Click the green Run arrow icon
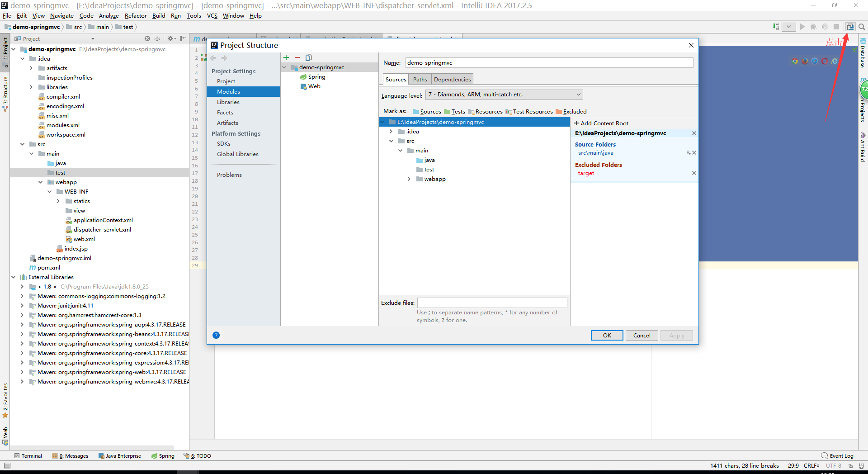Viewport: 868px width, 474px height. point(802,27)
